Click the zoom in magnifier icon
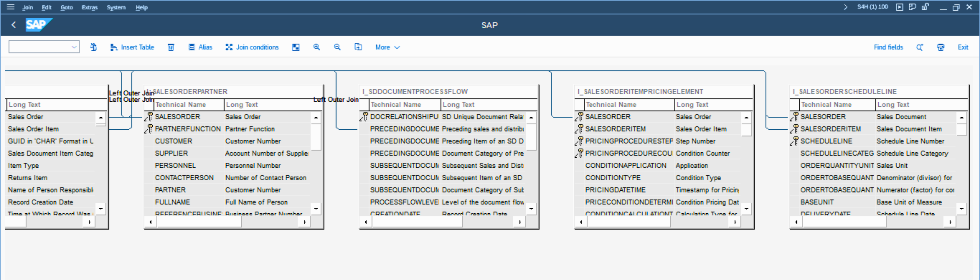 point(316,47)
